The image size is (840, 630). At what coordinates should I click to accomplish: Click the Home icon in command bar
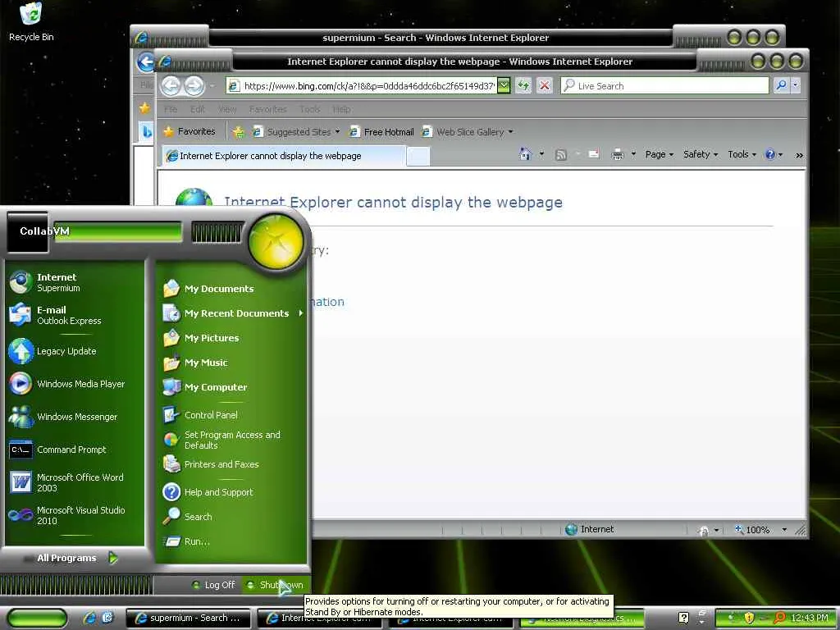(526, 155)
